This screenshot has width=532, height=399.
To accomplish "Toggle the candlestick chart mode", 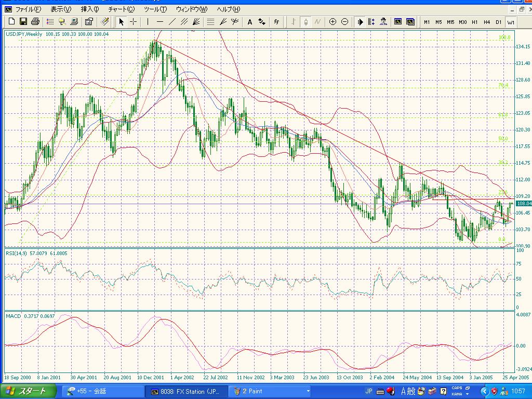I will [305, 21].
